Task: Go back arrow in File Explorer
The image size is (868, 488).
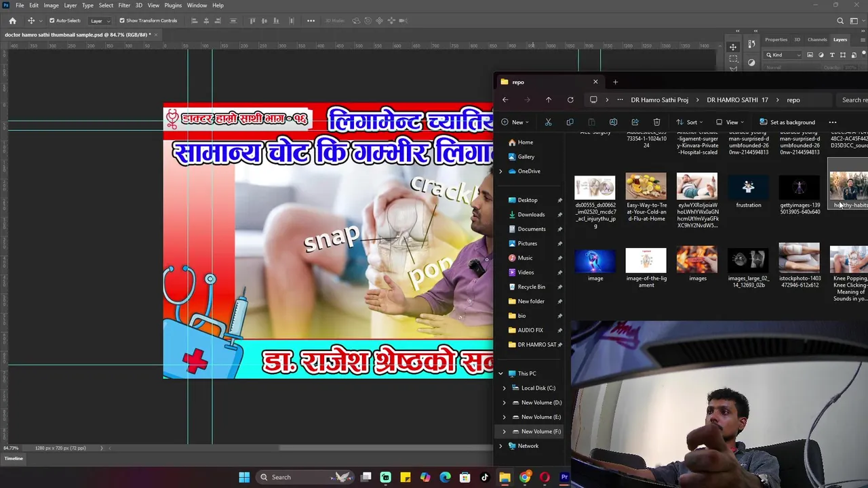Action: (x=505, y=100)
